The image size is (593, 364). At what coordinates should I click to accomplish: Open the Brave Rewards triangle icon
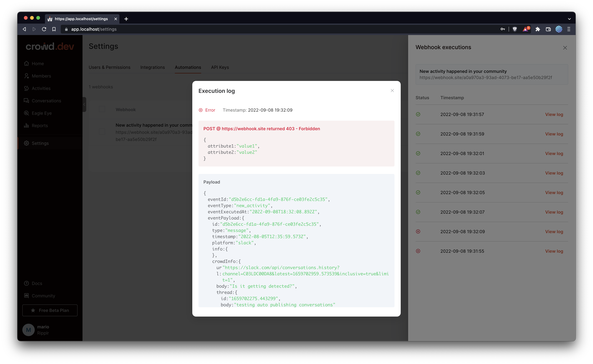pyautogui.click(x=526, y=29)
